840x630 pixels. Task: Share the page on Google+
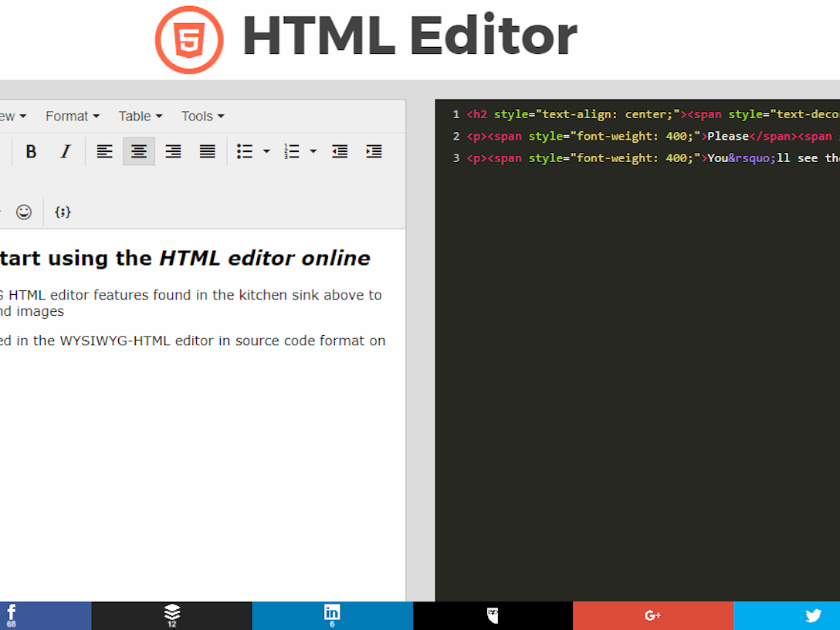(x=653, y=615)
